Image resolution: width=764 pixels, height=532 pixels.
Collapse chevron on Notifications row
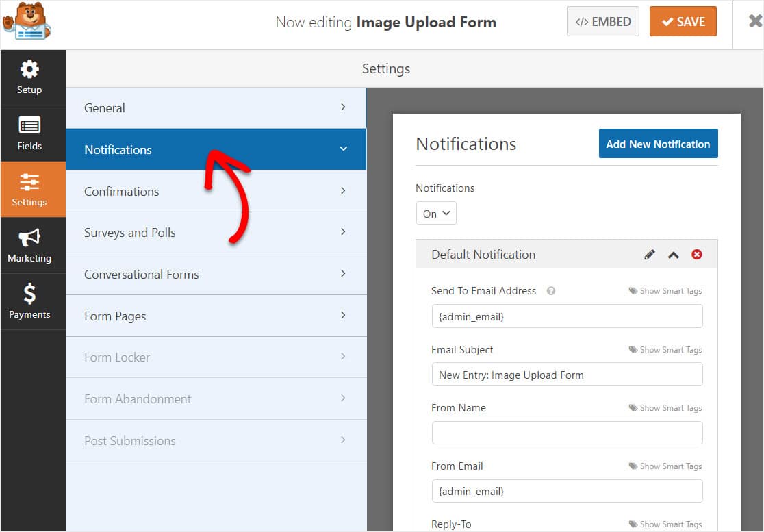click(344, 149)
